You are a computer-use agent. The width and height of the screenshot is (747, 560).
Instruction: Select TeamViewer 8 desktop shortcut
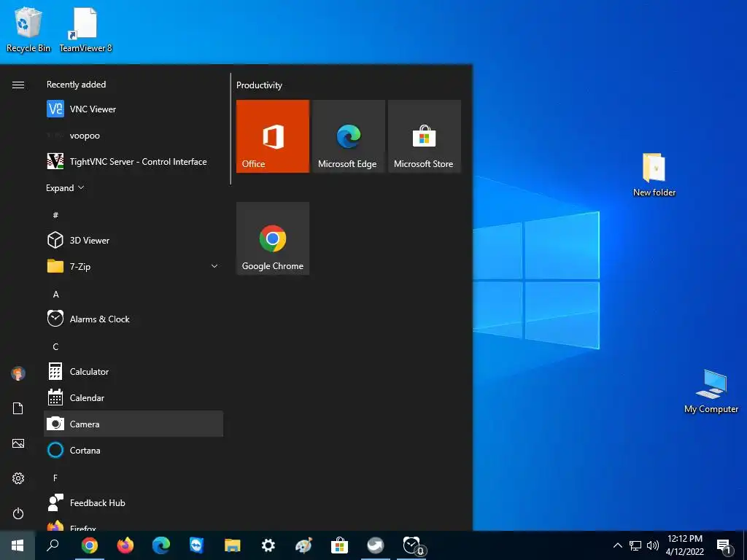click(86, 29)
